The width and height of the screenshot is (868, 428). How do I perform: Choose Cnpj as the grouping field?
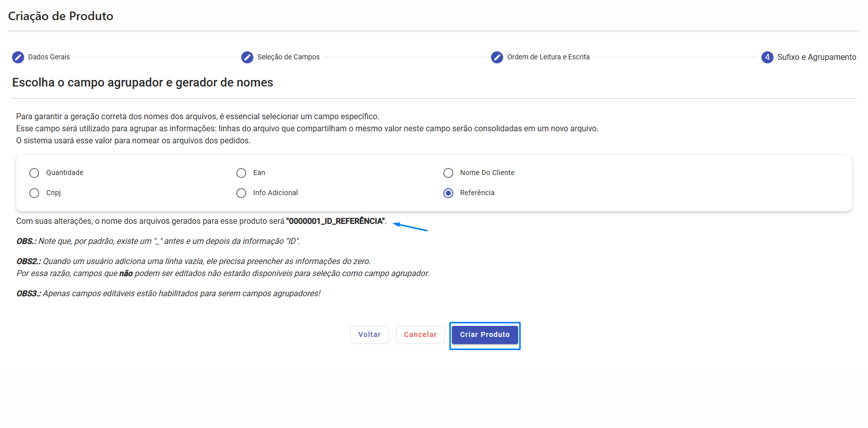[x=34, y=193]
